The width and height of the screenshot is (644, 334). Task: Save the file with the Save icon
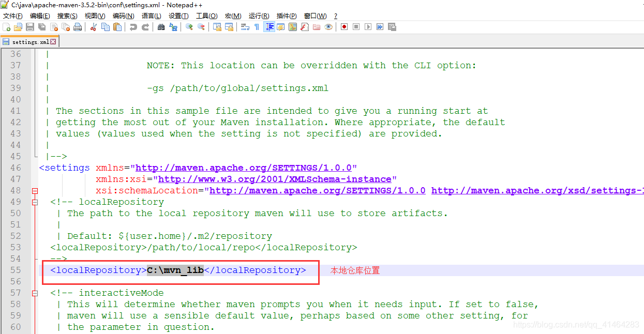pos(30,27)
